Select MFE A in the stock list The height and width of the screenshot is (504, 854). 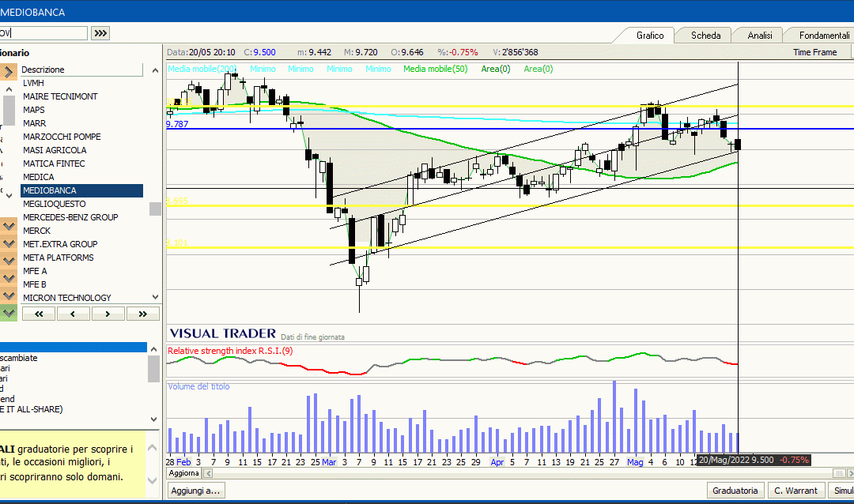tap(81, 271)
